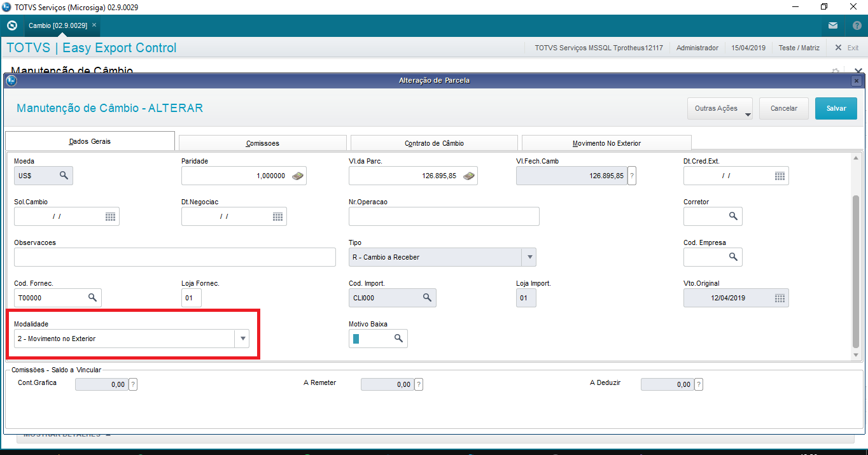Screen dimensions: 868x455
Task: Click the Loja Import. 01 field
Action: [x=526, y=298]
